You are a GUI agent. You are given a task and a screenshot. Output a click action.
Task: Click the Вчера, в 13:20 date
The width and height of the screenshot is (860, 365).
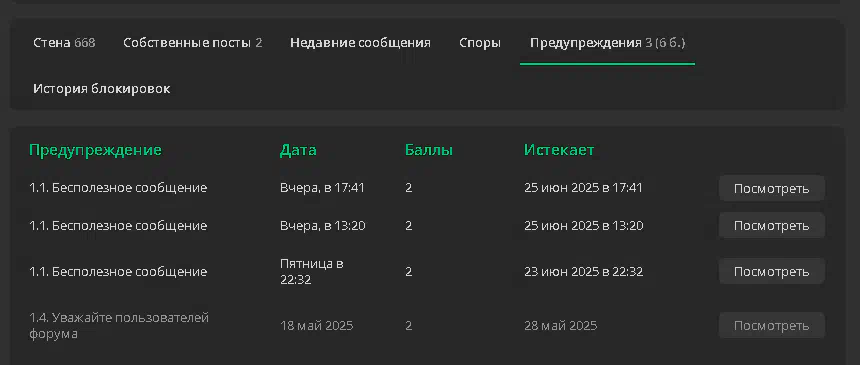[322, 226]
